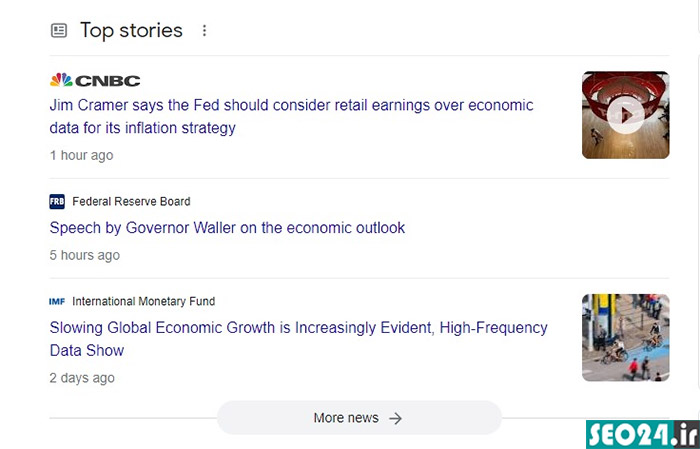Click the IMF logo icon

pyautogui.click(x=57, y=302)
